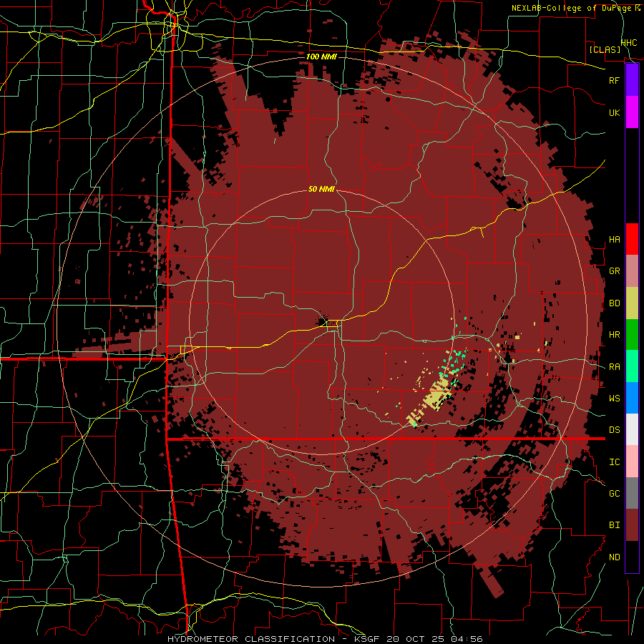Click the '50 NMI' range ring label
This screenshot has width=644, height=644.
click(x=321, y=190)
